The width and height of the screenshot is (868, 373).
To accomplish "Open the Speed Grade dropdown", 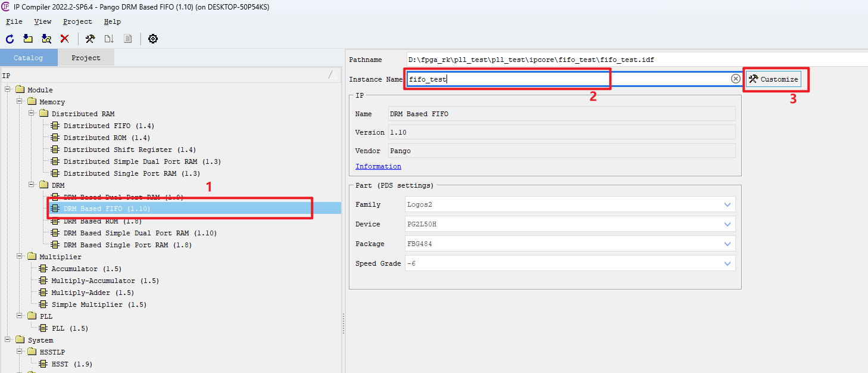I will click(727, 263).
